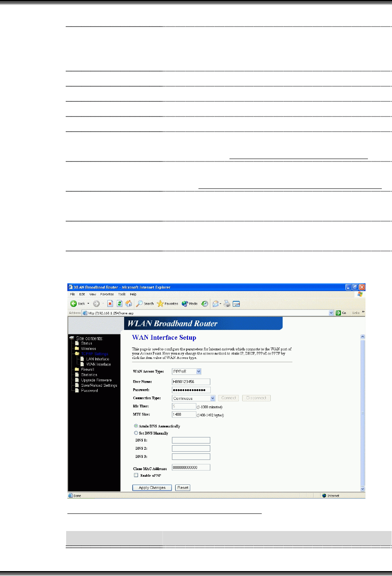Screen dimensions: 392x576
Task: Expand the address bar history dropdown
Action: coord(331,313)
